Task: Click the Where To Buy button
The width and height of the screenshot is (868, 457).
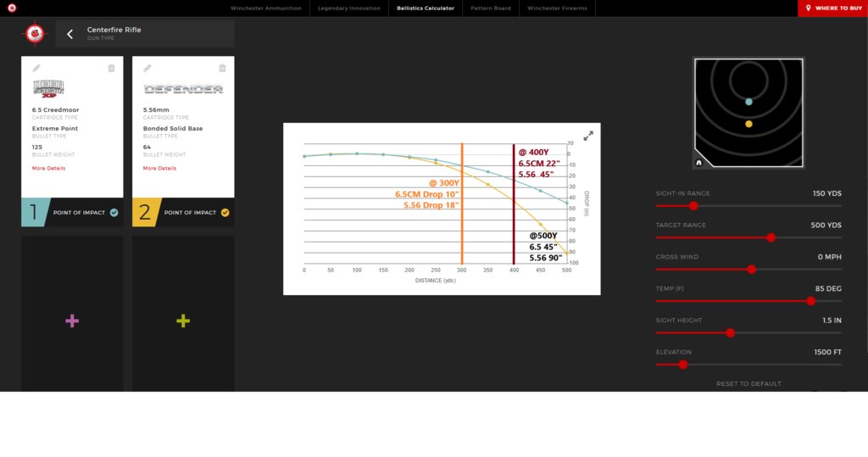Action: coord(832,8)
